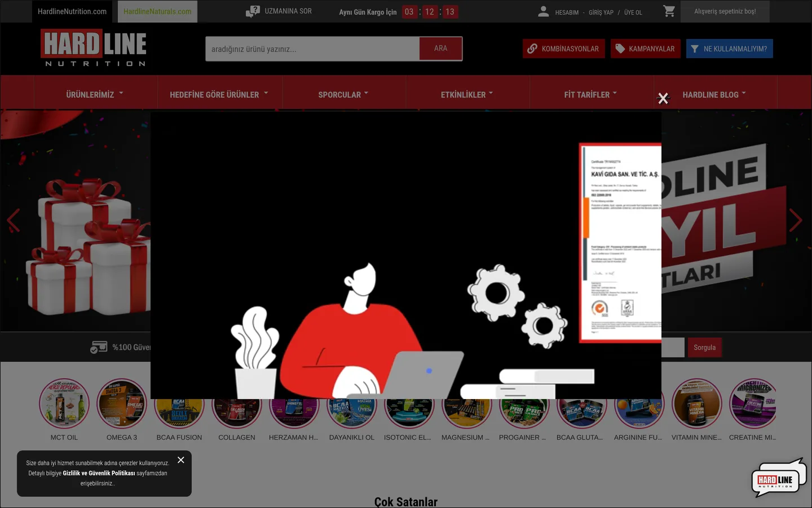Go to previous slide arrow

[14, 220]
